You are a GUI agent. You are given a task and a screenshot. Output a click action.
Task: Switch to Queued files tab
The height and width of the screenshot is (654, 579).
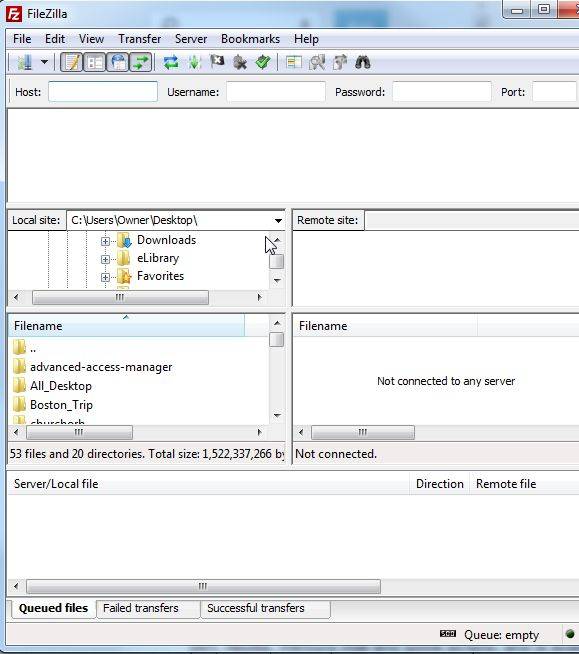pos(53,608)
